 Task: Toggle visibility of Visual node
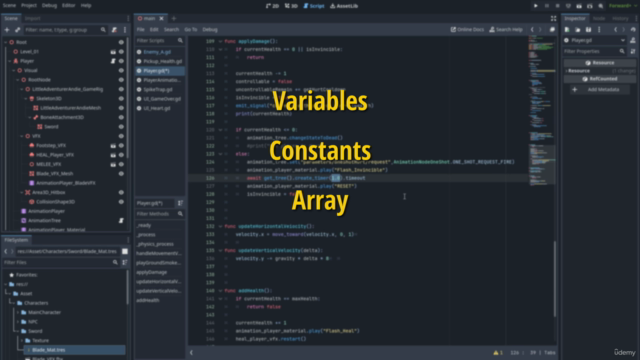(121, 70)
